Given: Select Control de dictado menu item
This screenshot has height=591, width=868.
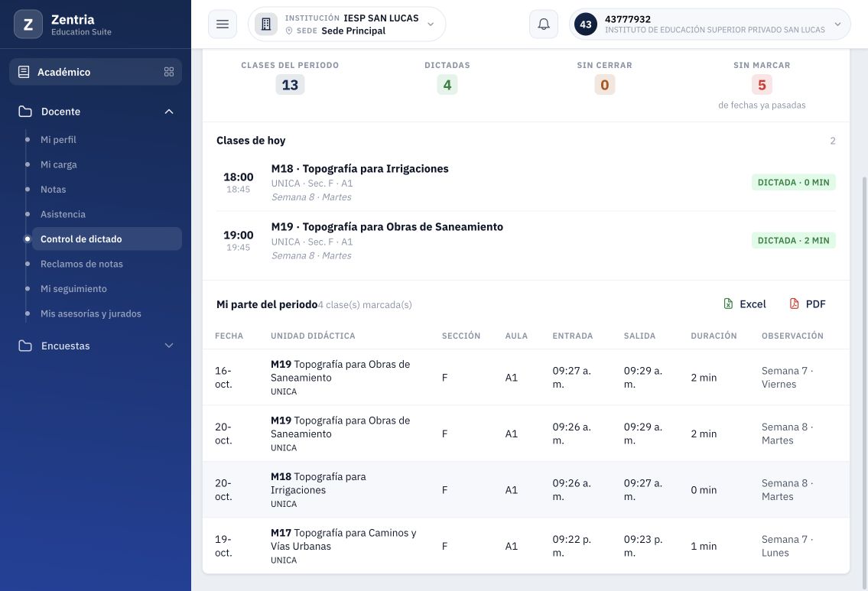Looking at the screenshot, I should [107, 239].
